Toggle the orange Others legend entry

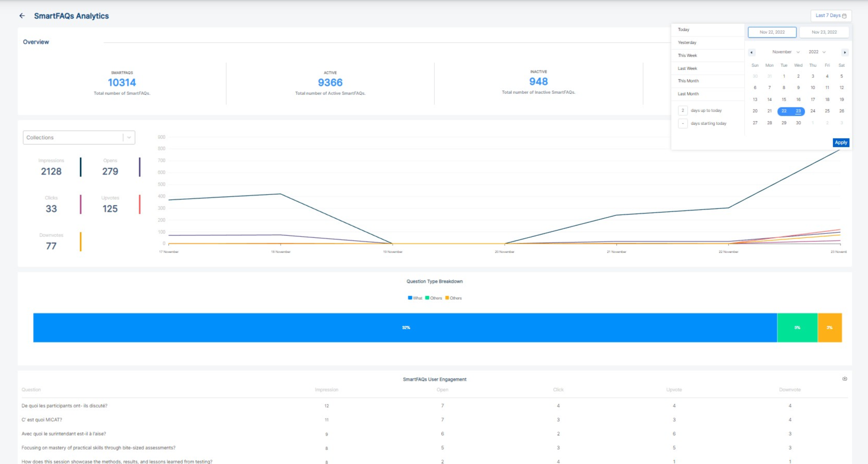[x=453, y=298]
